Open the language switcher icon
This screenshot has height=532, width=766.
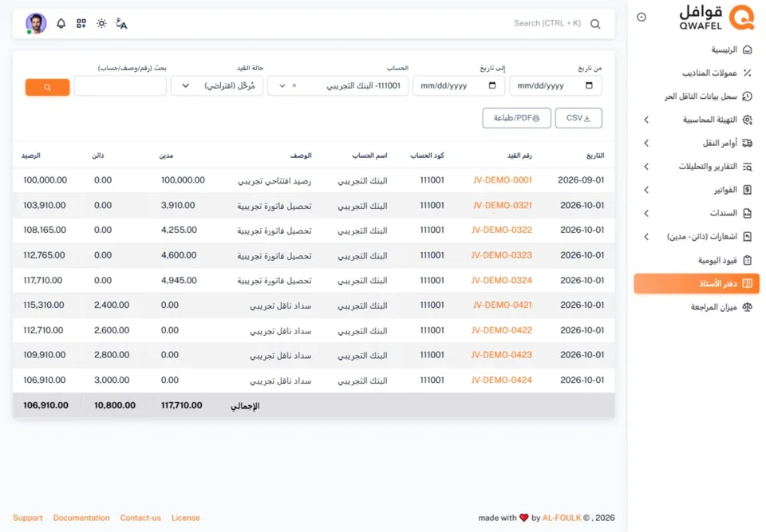[121, 23]
